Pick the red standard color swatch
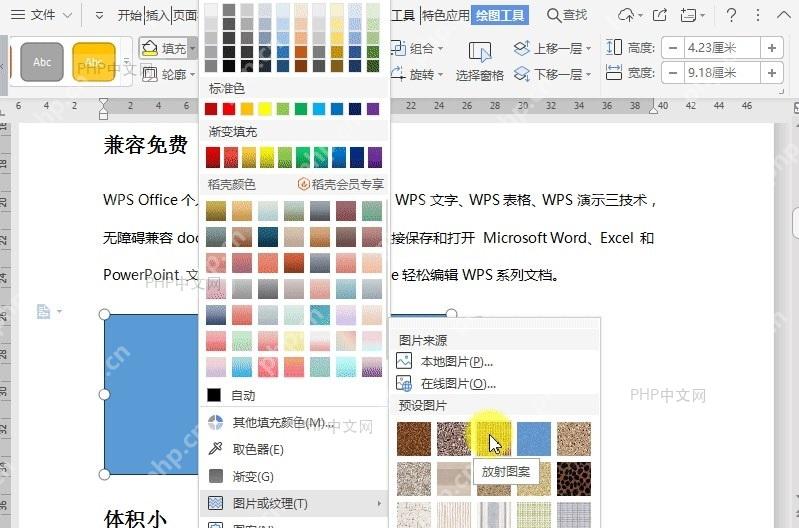 (x=229, y=109)
